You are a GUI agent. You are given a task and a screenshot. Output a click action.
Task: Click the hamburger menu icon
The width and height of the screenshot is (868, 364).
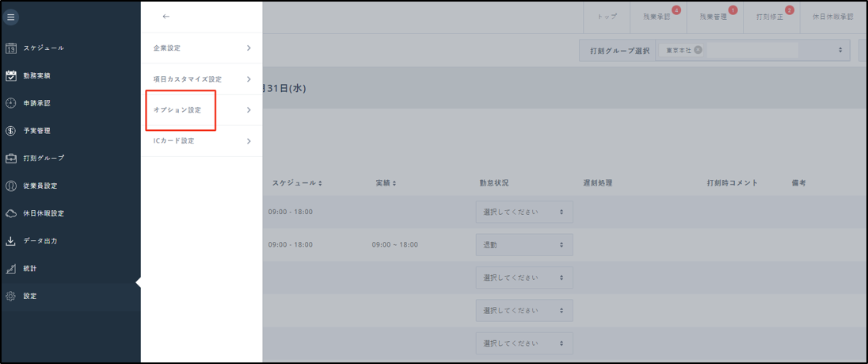11,17
